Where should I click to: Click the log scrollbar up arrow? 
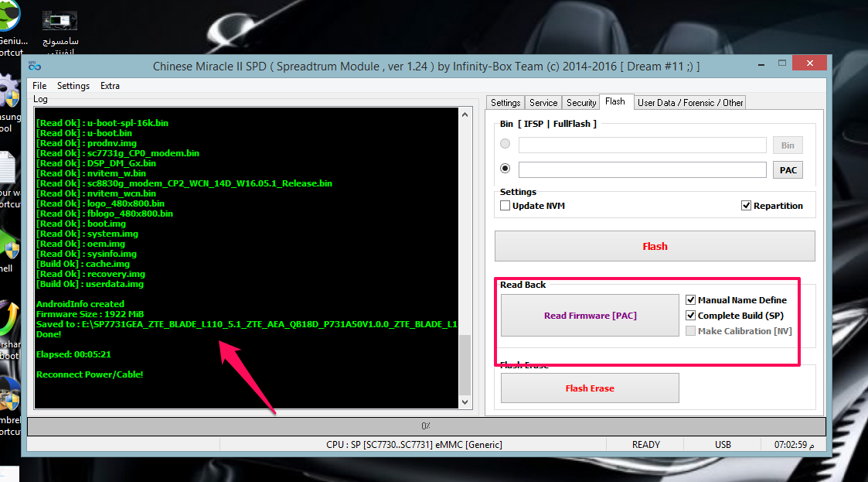(465, 115)
